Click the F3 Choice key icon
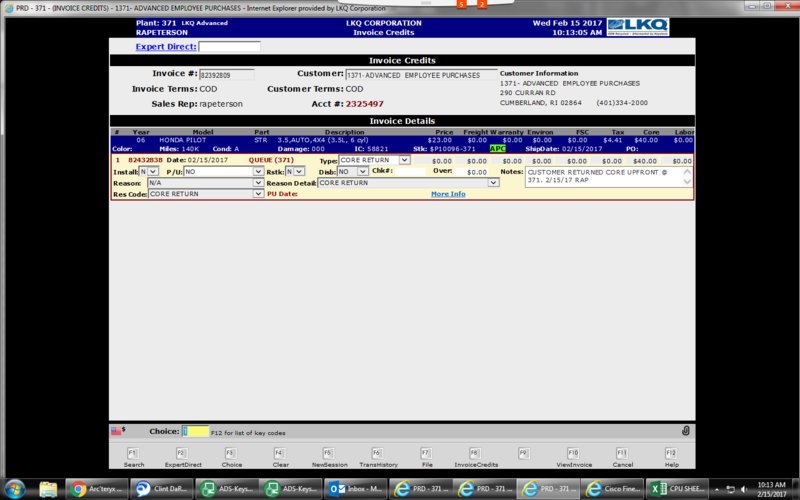The width and height of the screenshot is (800, 500). tap(230, 453)
